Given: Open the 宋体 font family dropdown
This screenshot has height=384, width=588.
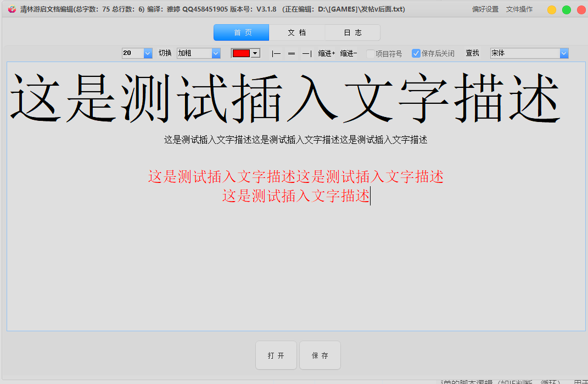Looking at the screenshot, I should (x=529, y=53).
